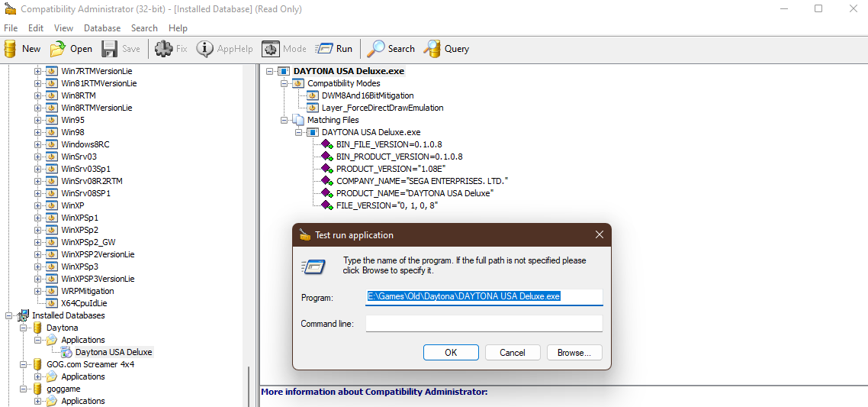
Task: Open the Help menu
Action: point(178,27)
